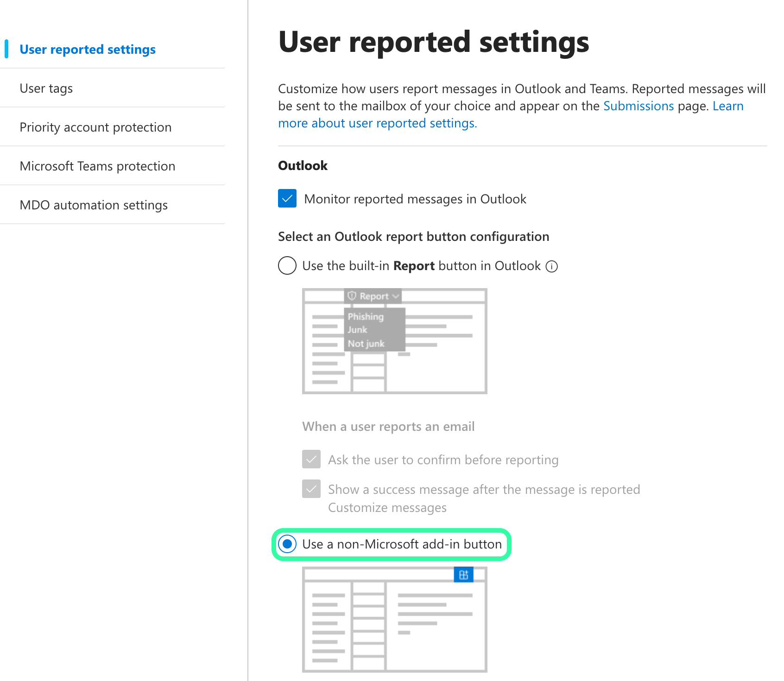Open Microsoft Teams protection settings
This screenshot has width=784, height=681.
pos(97,166)
